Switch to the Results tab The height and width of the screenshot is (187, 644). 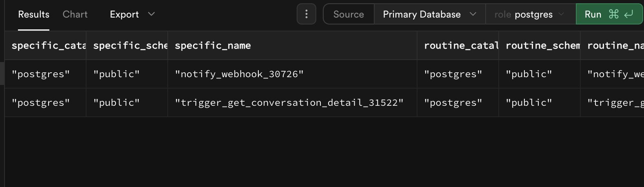34,14
